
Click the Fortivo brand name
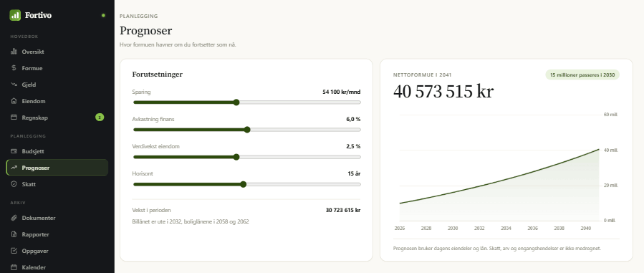38,15
